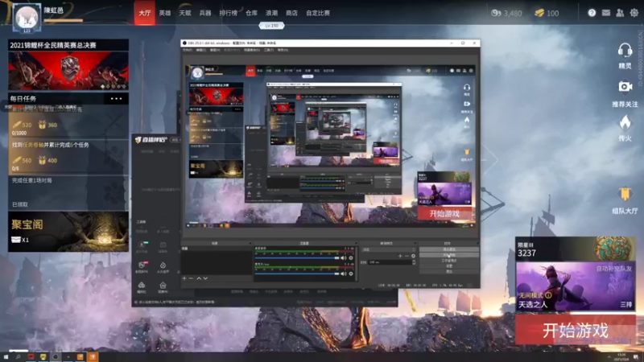Screen dimensions: 644x362
Task: Click the Windows Start button
Action: click(x=6, y=357)
